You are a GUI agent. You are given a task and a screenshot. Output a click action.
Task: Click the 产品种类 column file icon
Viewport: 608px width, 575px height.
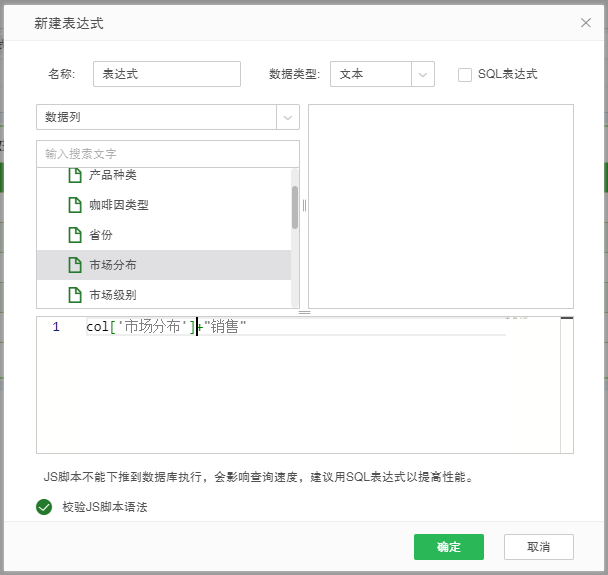[74, 176]
